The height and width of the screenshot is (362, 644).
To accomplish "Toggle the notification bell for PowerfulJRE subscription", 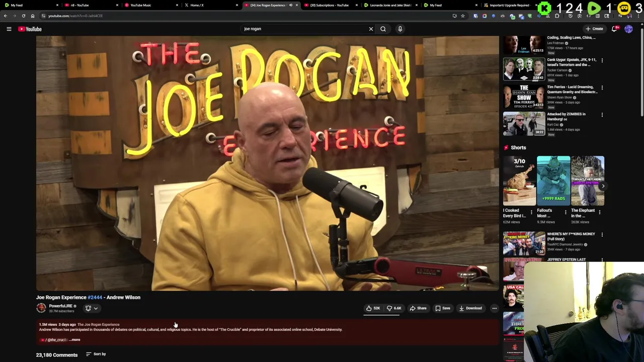I will tap(92, 308).
